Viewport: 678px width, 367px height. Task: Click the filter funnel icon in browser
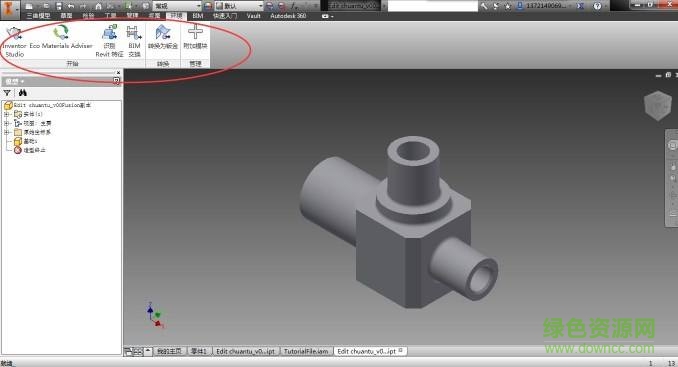click(7, 93)
